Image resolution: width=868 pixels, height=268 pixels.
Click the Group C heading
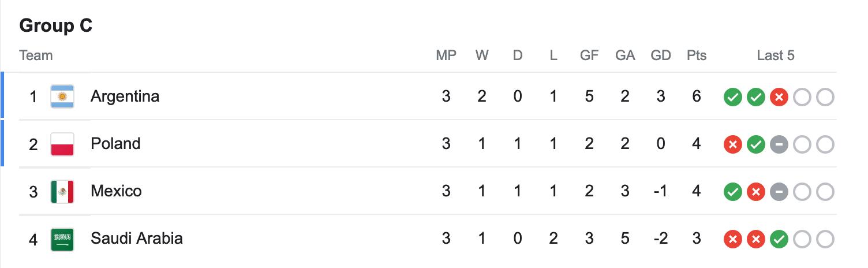[x=56, y=25]
